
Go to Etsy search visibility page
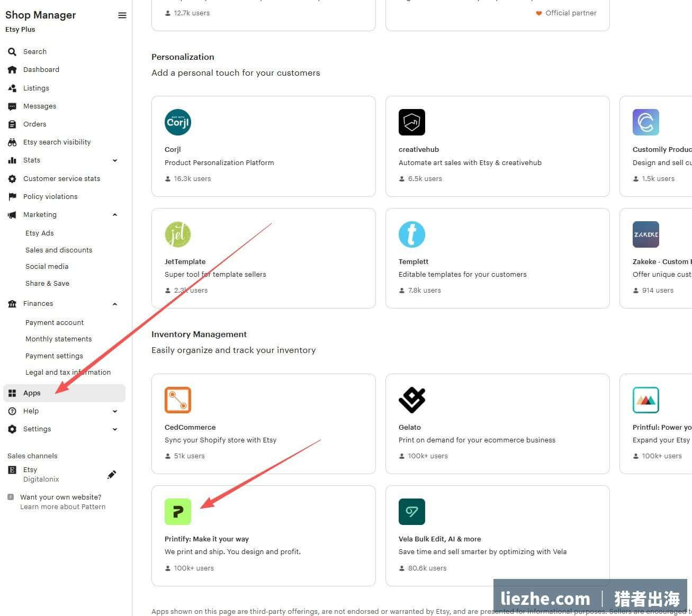(x=57, y=142)
